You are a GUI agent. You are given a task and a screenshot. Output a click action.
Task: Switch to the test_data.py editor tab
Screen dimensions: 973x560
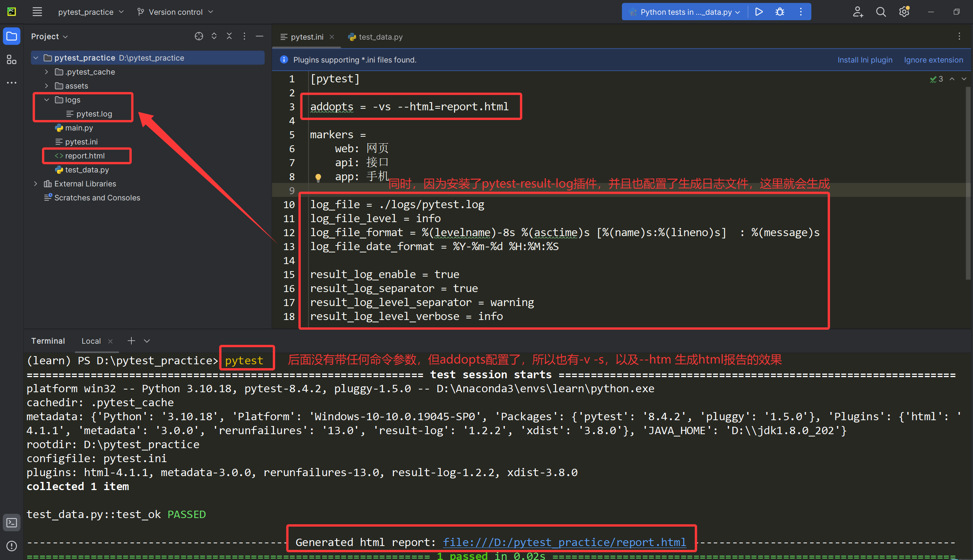(375, 37)
